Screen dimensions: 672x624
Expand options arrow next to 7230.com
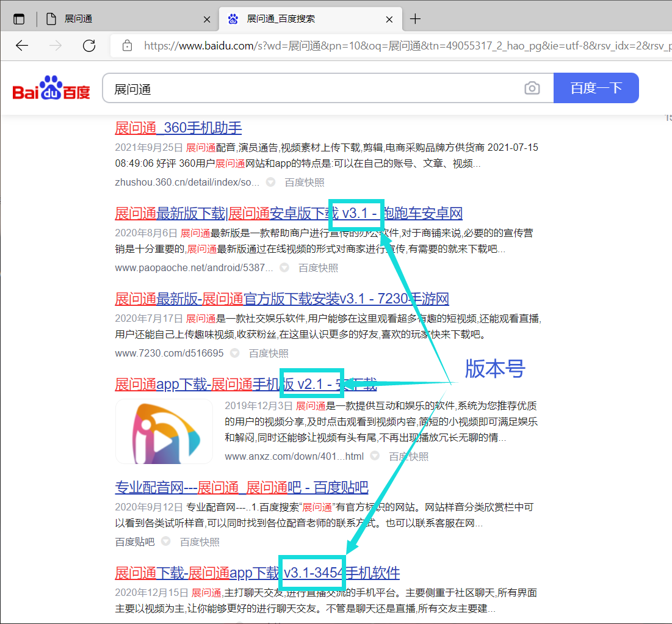pos(234,353)
